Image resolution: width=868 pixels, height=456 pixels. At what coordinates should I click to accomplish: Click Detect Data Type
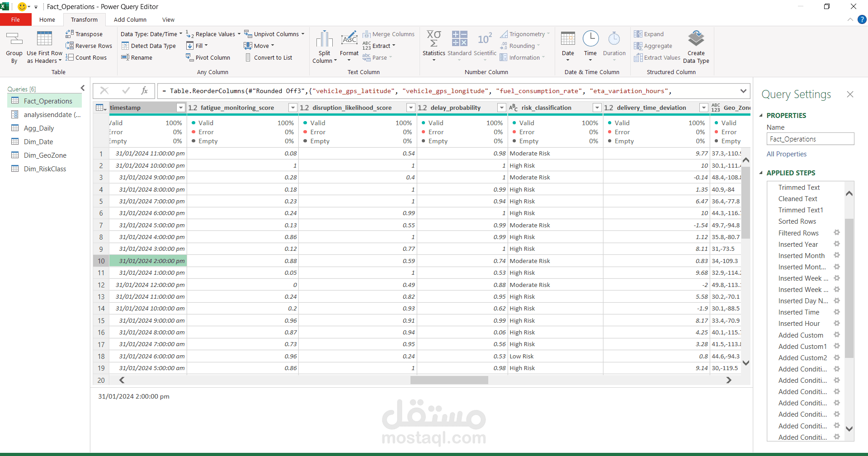[149, 45]
